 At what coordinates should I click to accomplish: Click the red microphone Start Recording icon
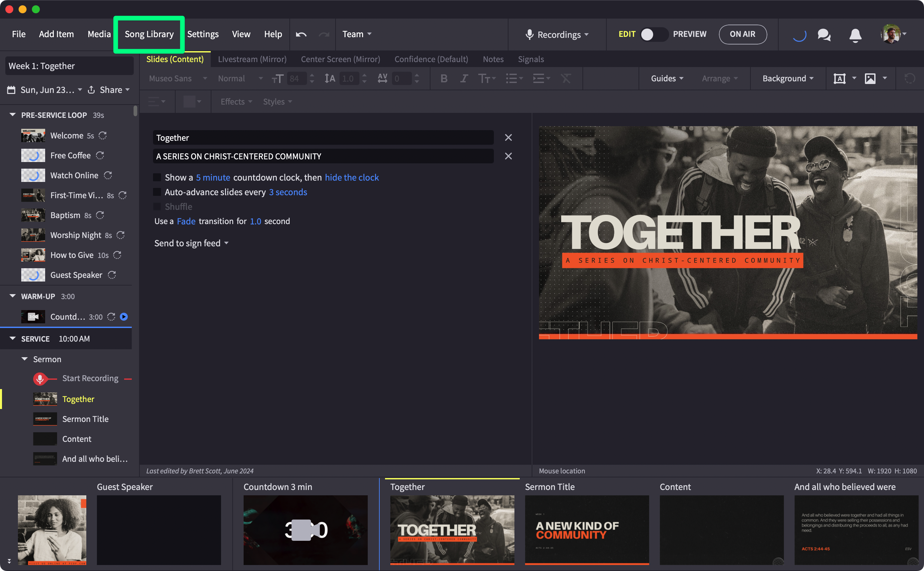coord(39,378)
